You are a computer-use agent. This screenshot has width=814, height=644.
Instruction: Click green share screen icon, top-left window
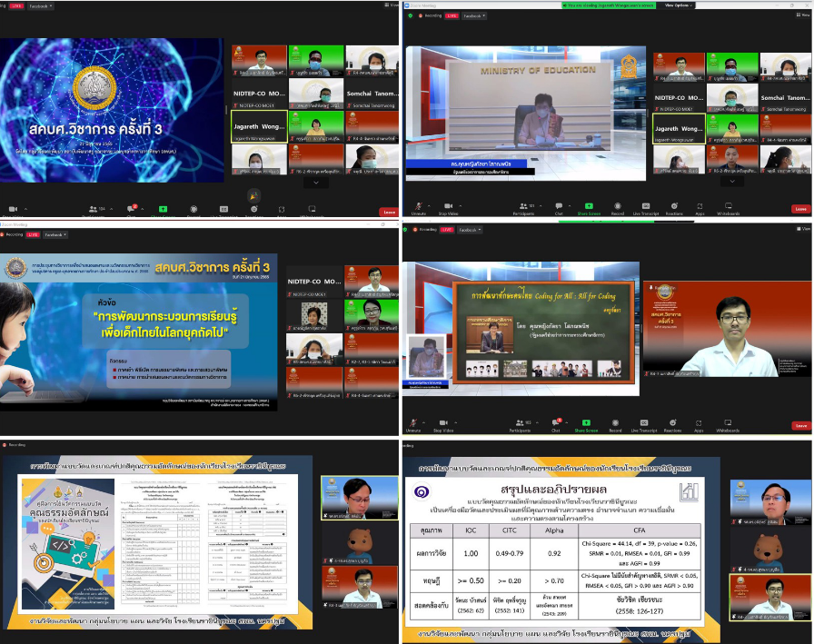(163, 209)
